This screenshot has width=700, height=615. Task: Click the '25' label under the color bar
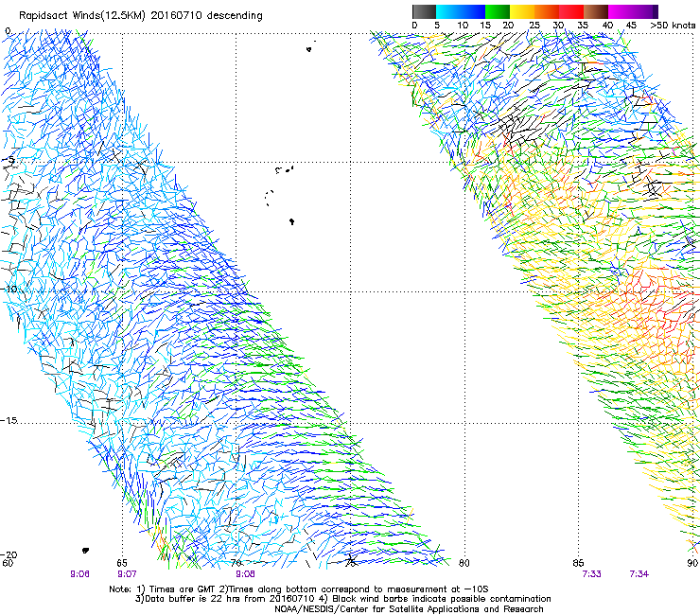[534, 26]
